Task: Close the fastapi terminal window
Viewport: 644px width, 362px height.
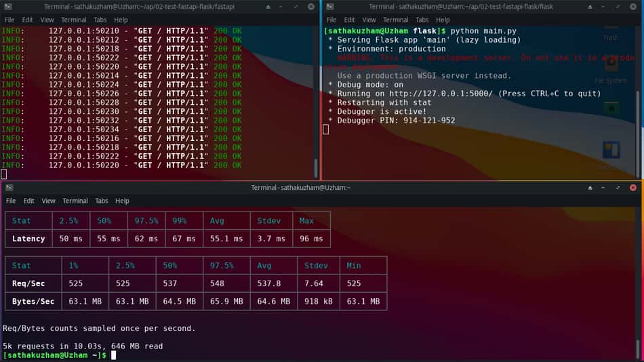Action: (x=311, y=7)
